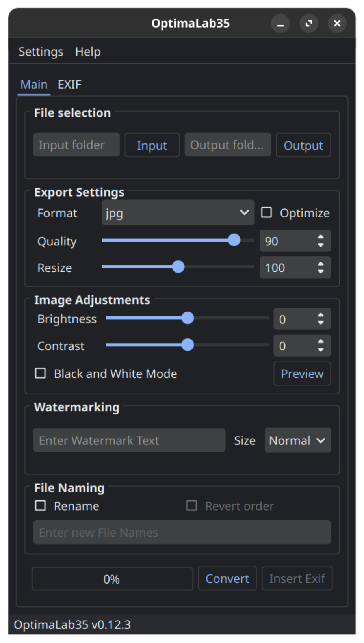Click the Brightness spinbox down arrow
This screenshot has height=643, width=364.
(x=321, y=323)
